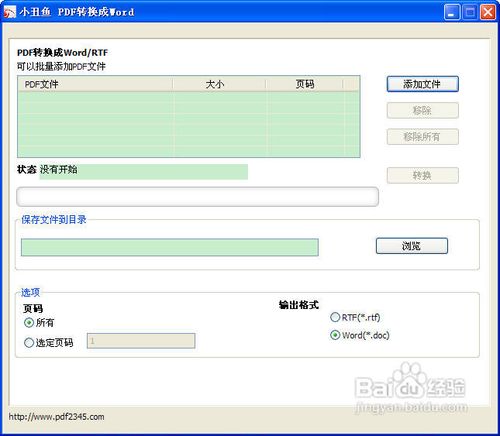500x436 pixels.
Task: Click the app icon in the title bar
Action: tap(10, 12)
